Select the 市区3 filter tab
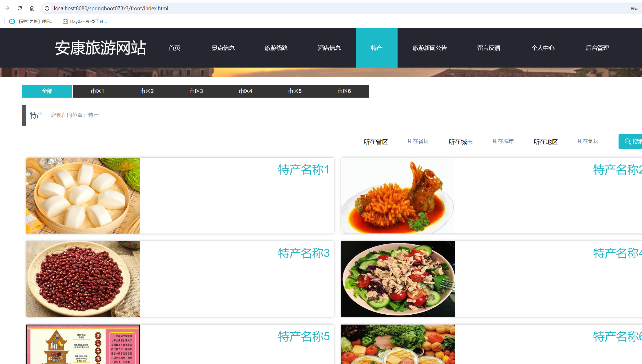 [x=196, y=91]
